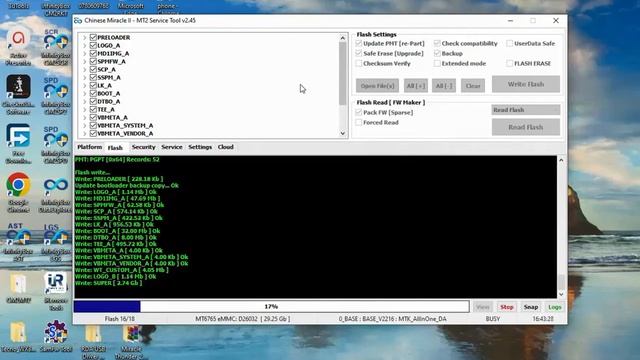Click the Open File(s) button
The width and height of the screenshot is (640, 360).
tap(377, 86)
